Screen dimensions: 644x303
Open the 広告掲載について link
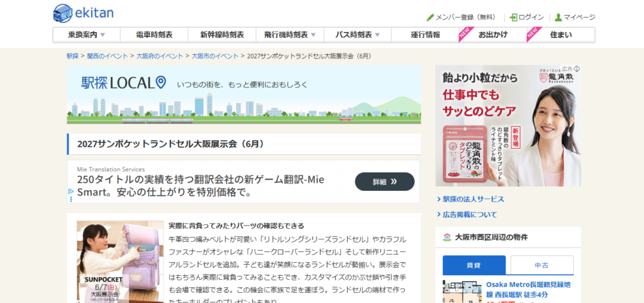(x=469, y=214)
